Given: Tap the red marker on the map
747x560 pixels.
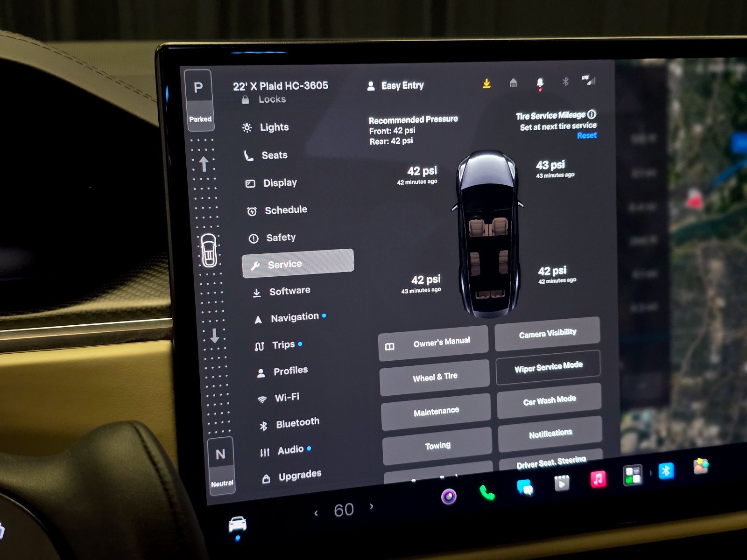Looking at the screenshot, I should point(694,199).
